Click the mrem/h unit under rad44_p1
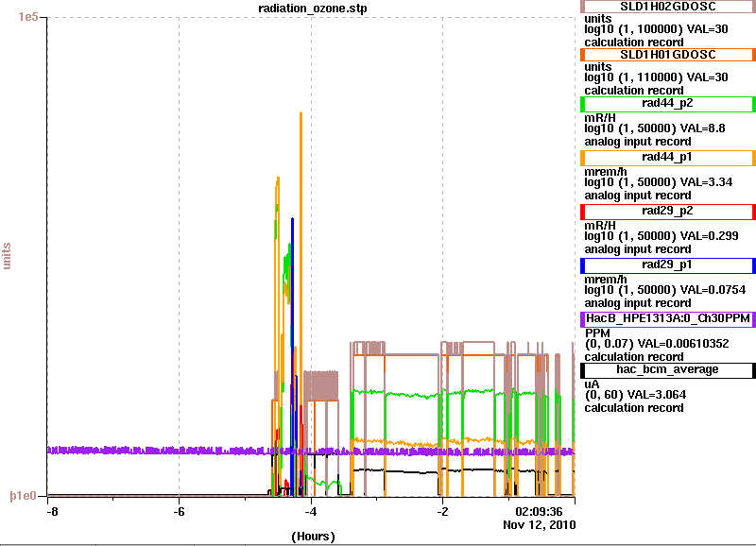The image size is (756, 546). [x=606, y=172]
